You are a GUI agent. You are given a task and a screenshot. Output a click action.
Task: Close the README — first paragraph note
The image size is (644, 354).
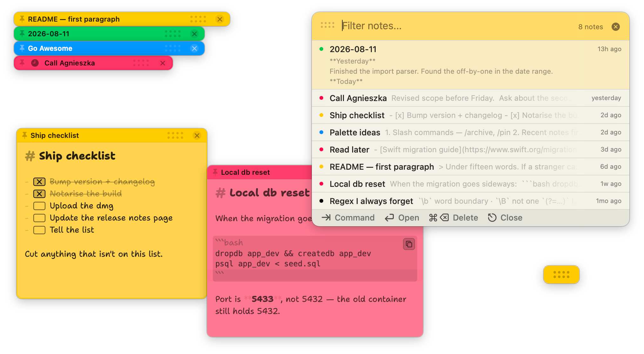coord(220,19)
